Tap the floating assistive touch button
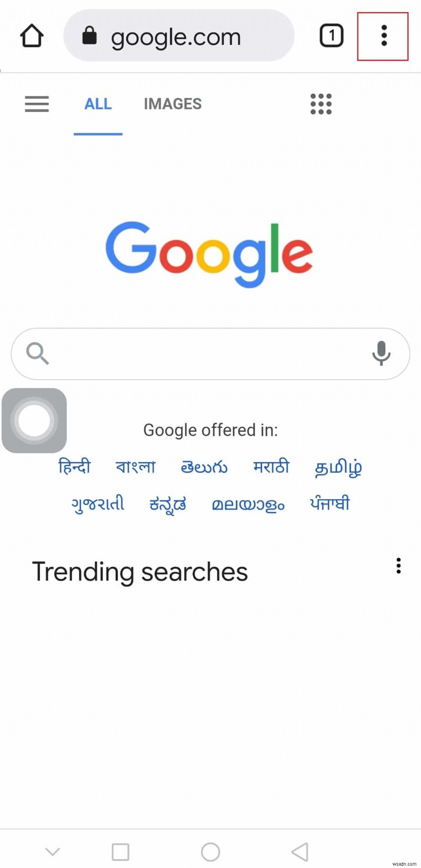The width and height of the screenshot is (421, 868). click(x=34, y=420)
